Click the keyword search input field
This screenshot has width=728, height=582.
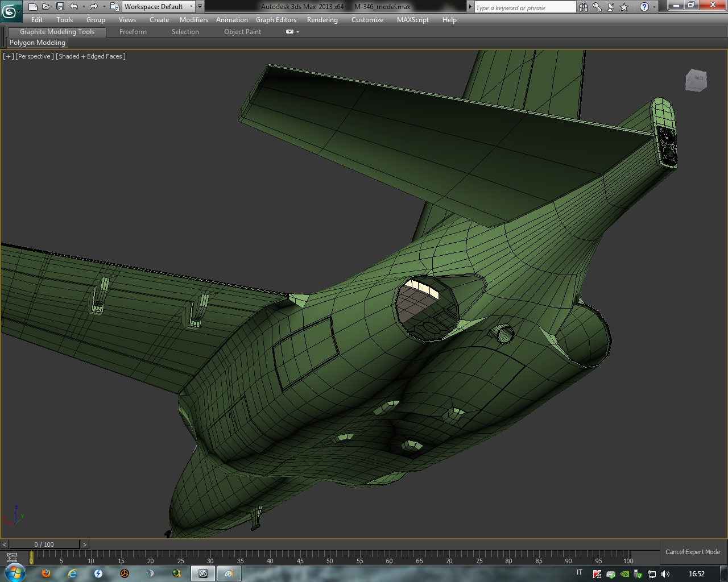pyautogui.click(x=525, y=7)
